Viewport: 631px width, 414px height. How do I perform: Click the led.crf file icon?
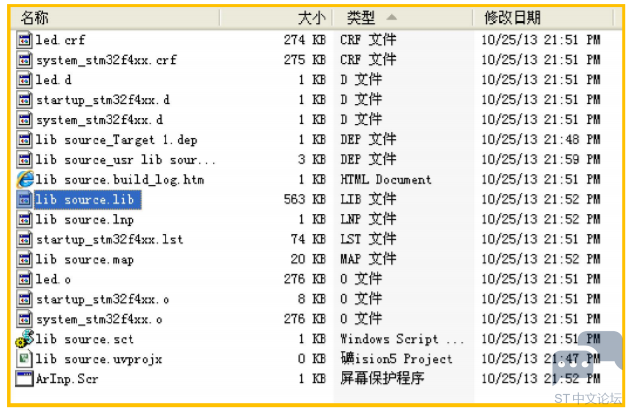24,40
